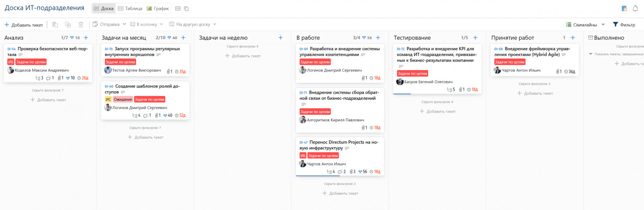Switch to the График view tab
Viewport: 644px width, 210px height.
tap(158, 8)
